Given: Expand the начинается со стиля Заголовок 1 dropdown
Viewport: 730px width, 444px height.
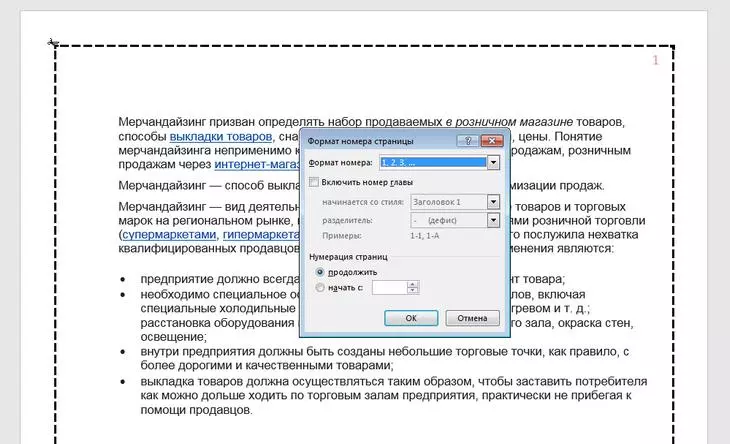Looking at the screenshot, I should click(x=493, y=201).
